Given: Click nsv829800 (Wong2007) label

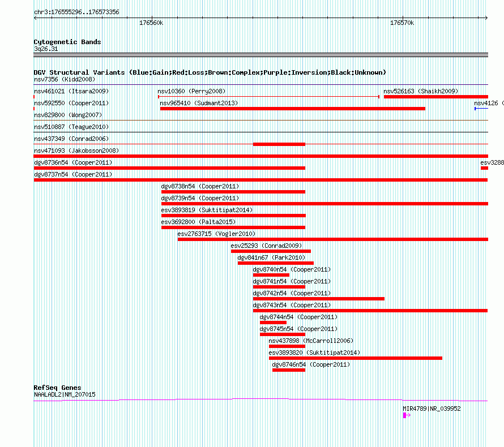Looking at the screenshot, I should [68, 115].
